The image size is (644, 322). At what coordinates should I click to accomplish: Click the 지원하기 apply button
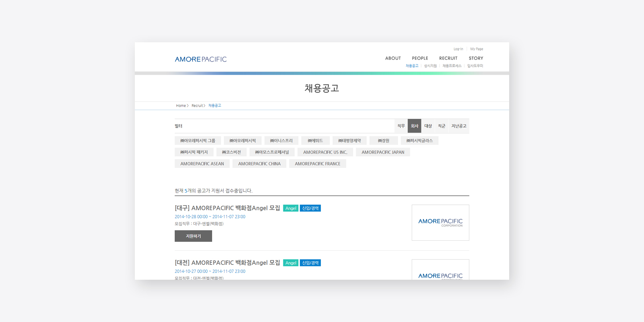coord(193,236)
